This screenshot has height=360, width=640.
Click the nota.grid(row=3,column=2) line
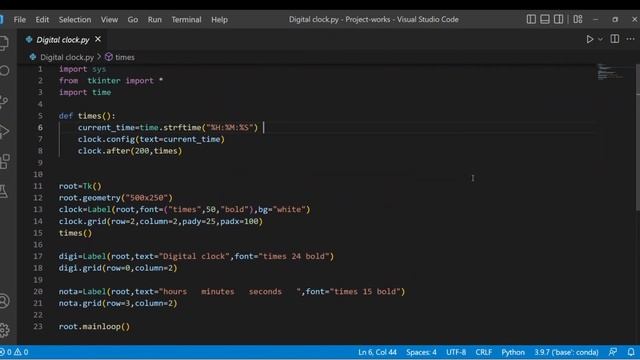coord(118,303)
